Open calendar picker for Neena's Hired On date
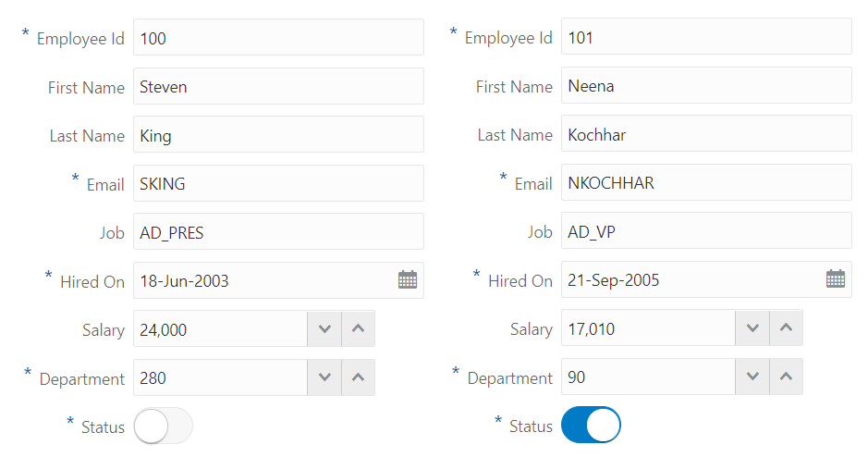868x457 pixels. tap(836, 279)
